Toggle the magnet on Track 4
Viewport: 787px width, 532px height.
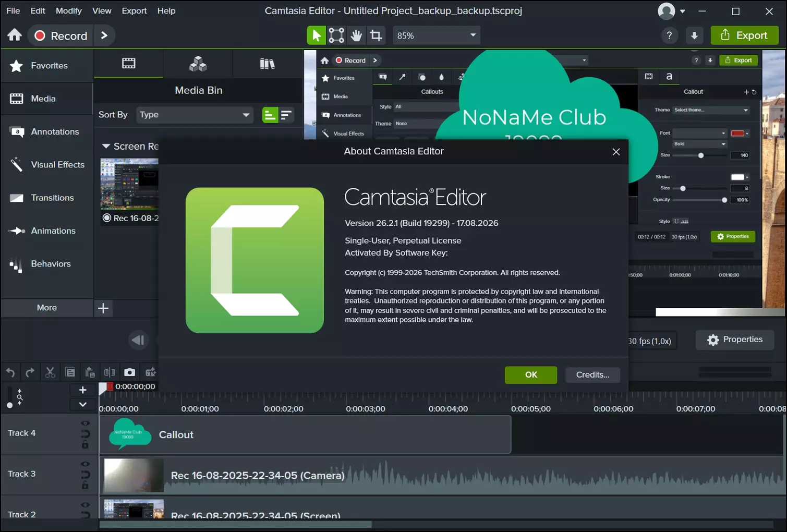[x=85, y=433]
